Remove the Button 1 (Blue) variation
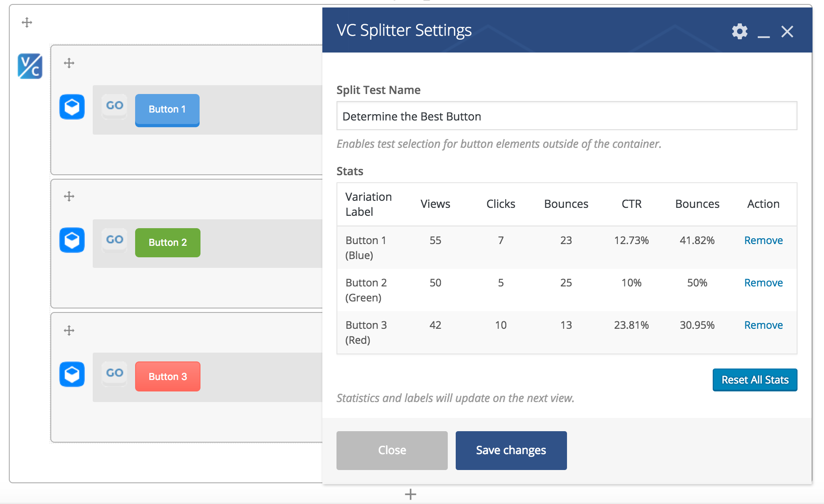 [764, 241]
